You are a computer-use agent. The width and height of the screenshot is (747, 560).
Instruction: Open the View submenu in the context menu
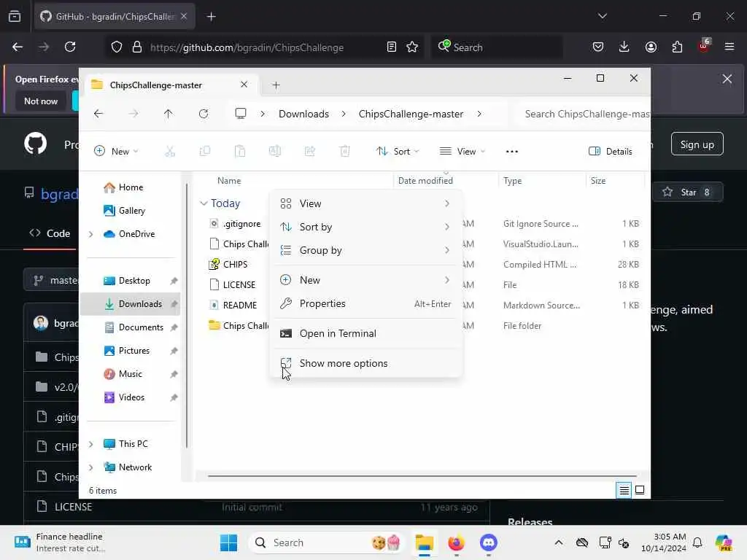(x=365, y=204)
